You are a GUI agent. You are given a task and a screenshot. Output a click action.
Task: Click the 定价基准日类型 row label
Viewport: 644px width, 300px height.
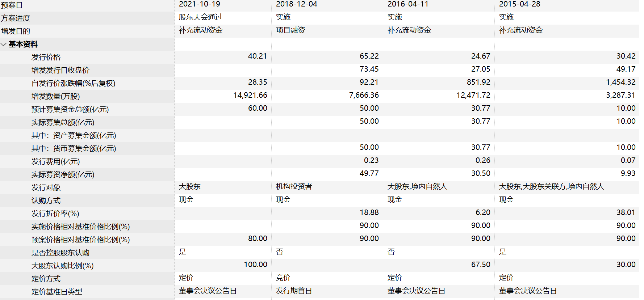[x=57, y=292]
